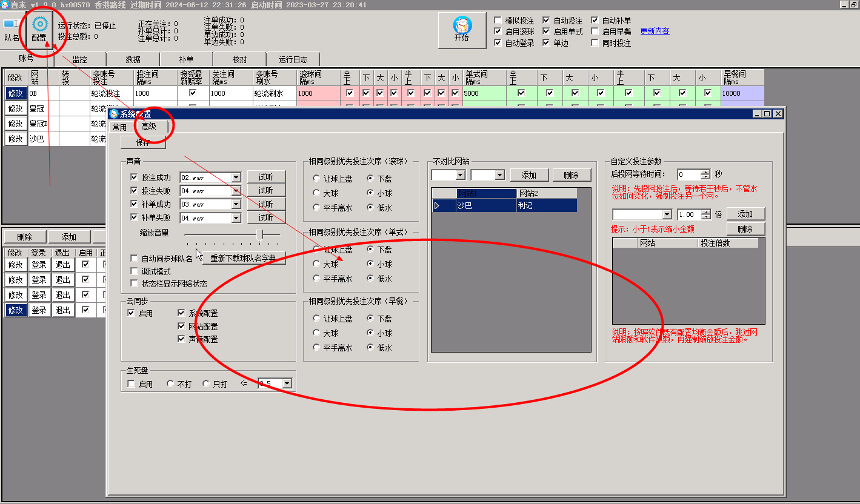
Task: Click 添加 in the 自定义投注参数 section
Action: click(745, 214)
